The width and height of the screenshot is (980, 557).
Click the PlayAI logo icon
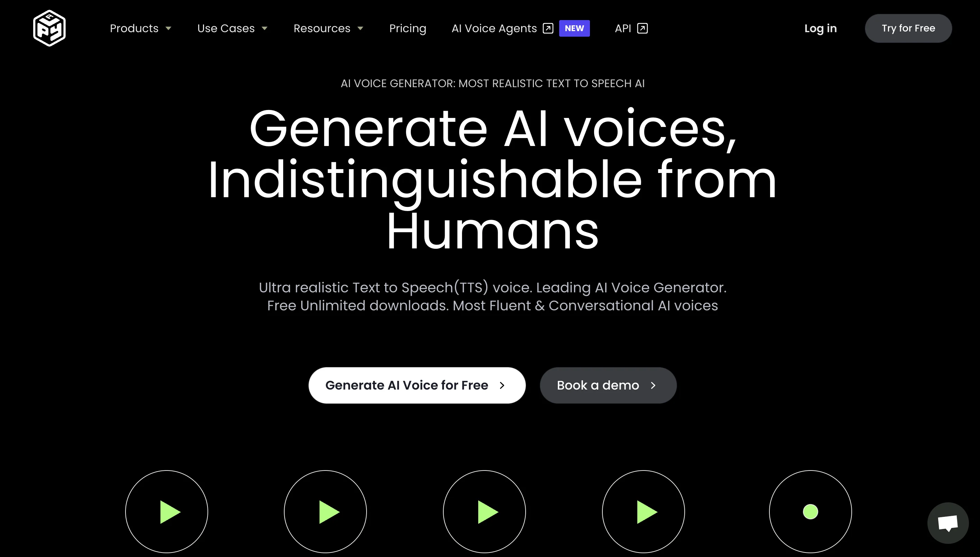point(50,28)
